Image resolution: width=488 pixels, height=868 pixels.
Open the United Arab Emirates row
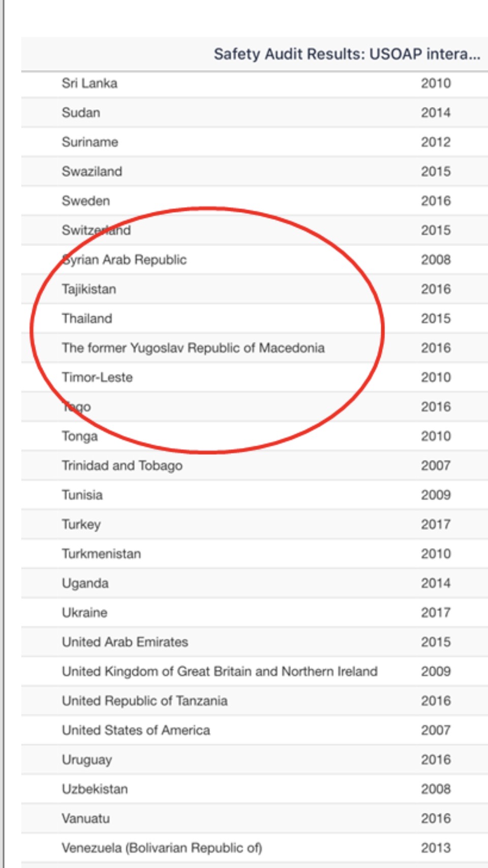pyautogui.click(x=125, y=642)
